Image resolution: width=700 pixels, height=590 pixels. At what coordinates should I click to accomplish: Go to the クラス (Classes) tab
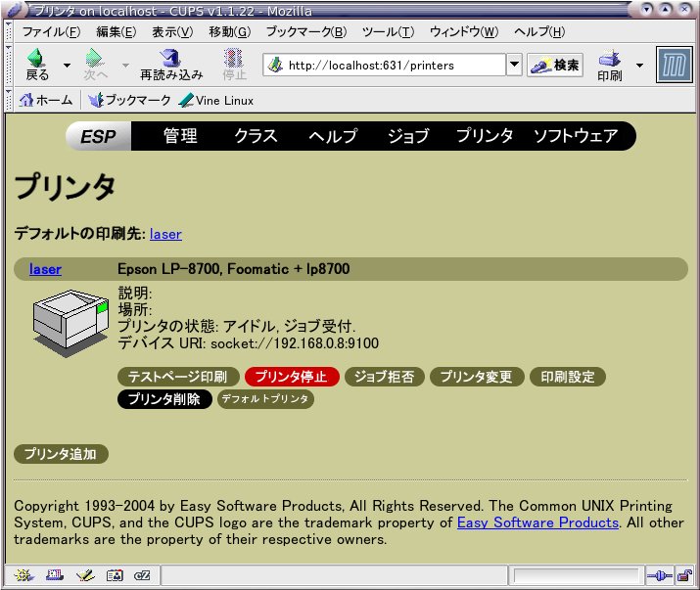256,136
